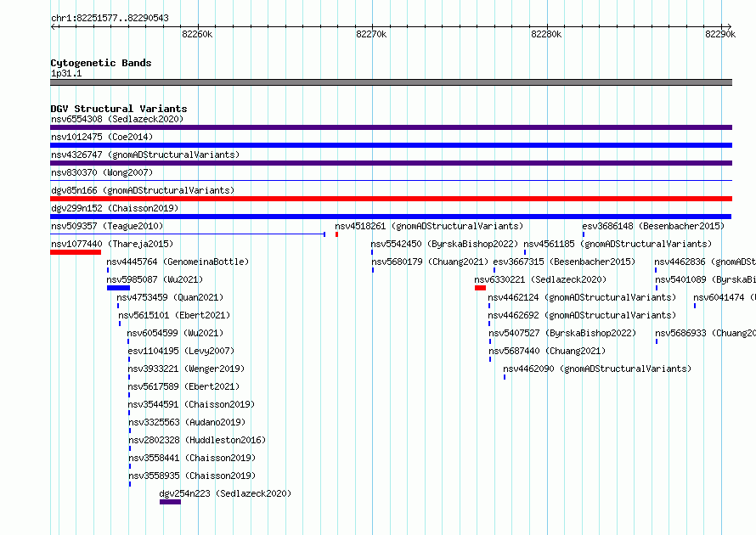Click the nsv830370 (Wong2007) label

pyautogui.click(x=102, y=172)
